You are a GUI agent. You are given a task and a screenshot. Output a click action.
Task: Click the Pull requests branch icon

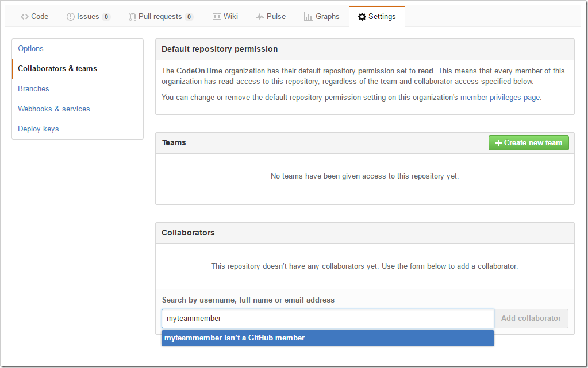click(132, 17)
